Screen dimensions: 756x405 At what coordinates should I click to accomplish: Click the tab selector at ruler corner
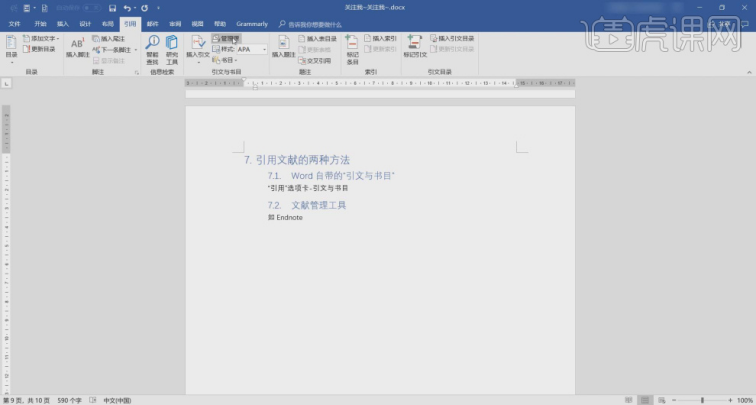coord(6,84)
